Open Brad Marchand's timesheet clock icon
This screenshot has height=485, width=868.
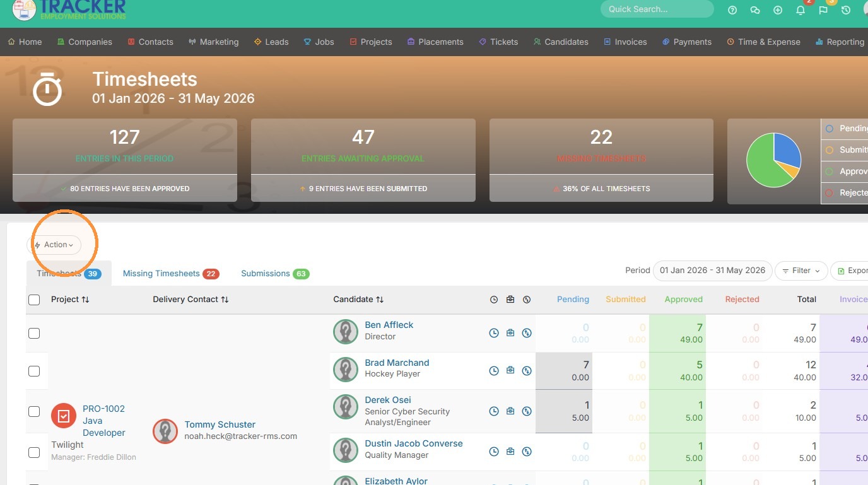(x=494, y=371)
